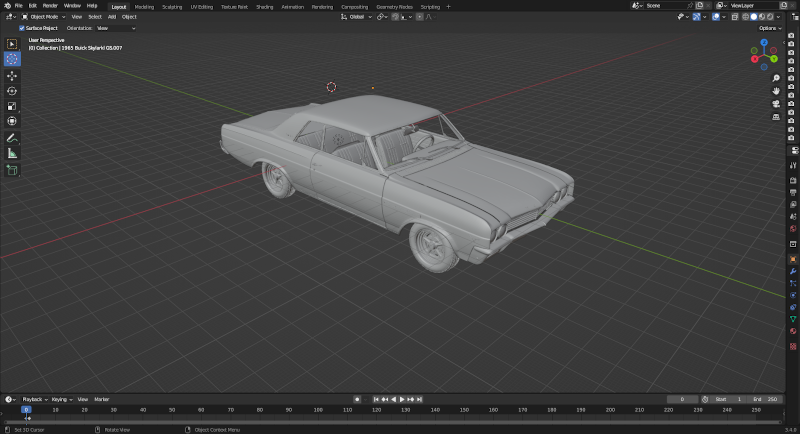800x434 pixels.
Task: Add a new workspace with plus button
Action: pyautogui.click(x=448, y=7)
